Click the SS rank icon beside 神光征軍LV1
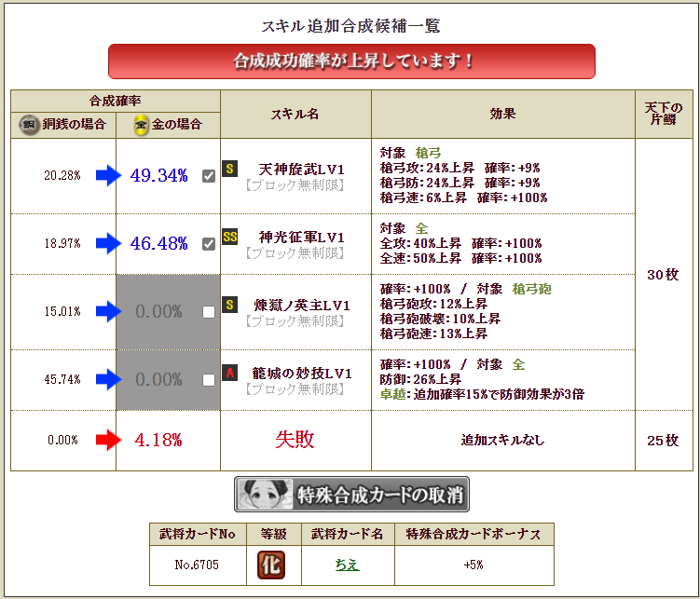Screen dimensions: 700x599 [229, 237]
